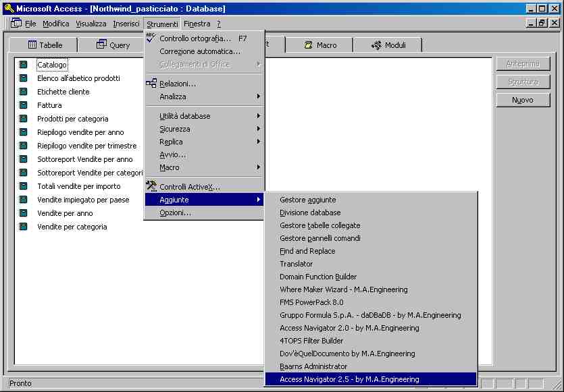Open the Finestra menu
This screenshot has width=564, height=392.
click(197, 24)
